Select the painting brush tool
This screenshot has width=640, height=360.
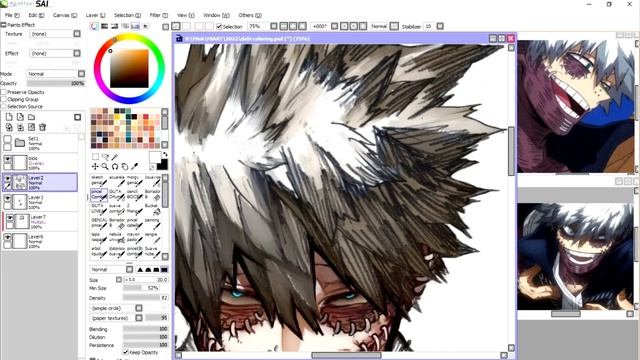coord(153,224)
